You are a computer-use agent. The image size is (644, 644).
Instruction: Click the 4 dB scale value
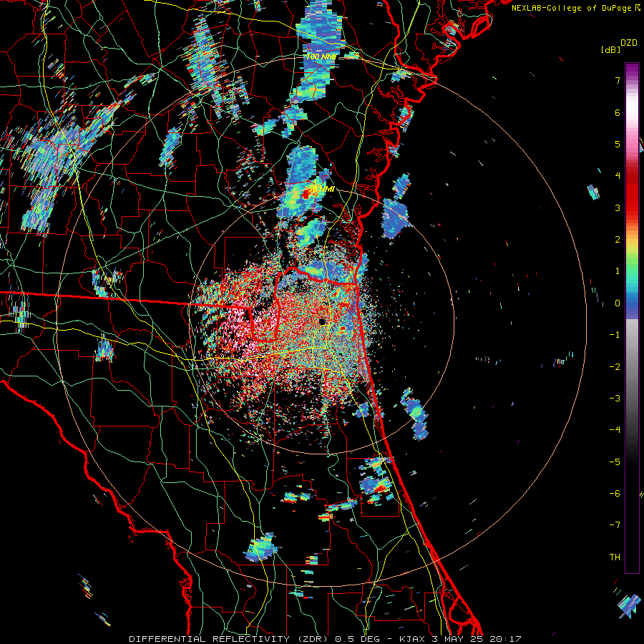point(618,176)
